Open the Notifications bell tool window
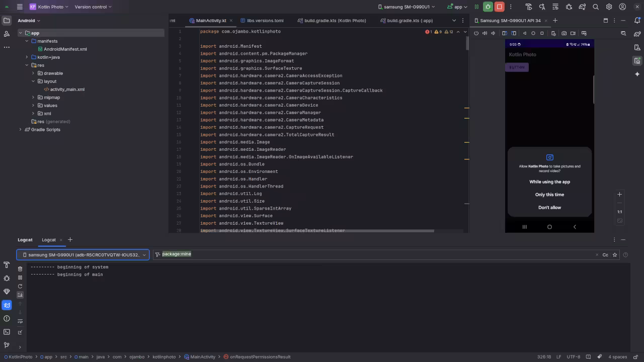This screenshot has height=362, width=644. point(637,21)
